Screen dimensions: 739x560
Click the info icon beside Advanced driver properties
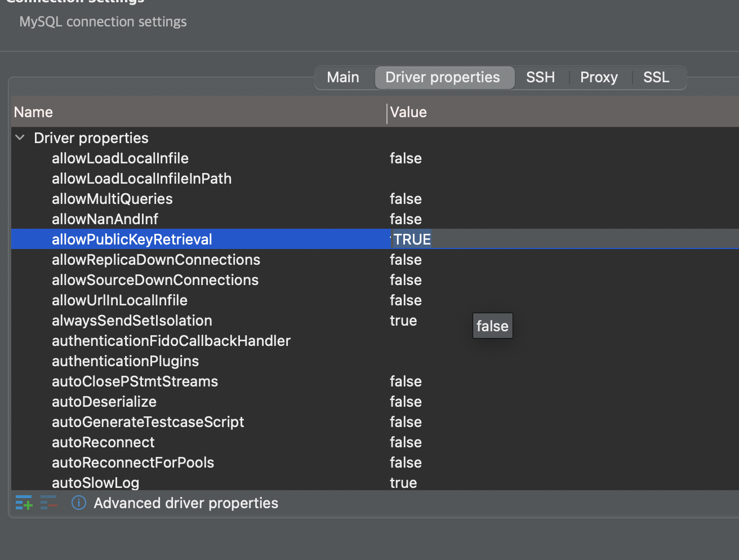pos(79,503)
